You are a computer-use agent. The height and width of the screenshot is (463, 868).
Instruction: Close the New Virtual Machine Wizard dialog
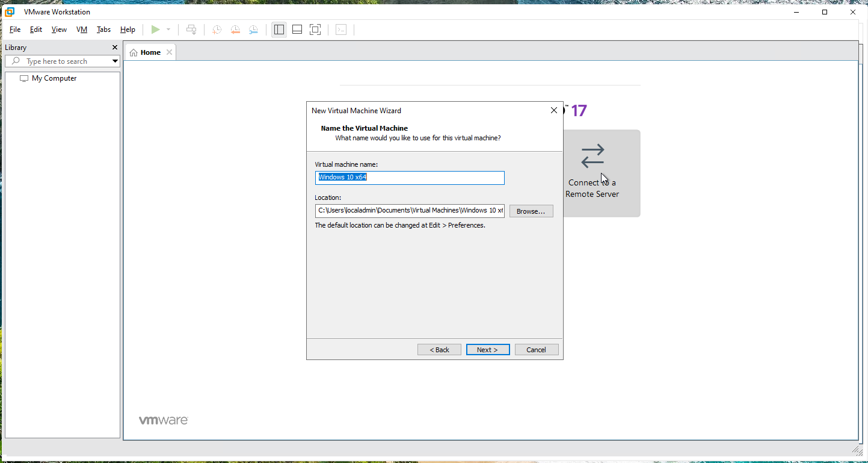(x=554, y=111)
